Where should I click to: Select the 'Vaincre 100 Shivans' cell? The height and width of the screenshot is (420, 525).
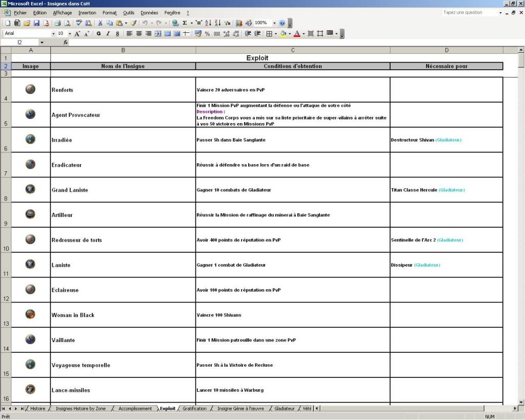pyautogui.click(x=293, y=315)
